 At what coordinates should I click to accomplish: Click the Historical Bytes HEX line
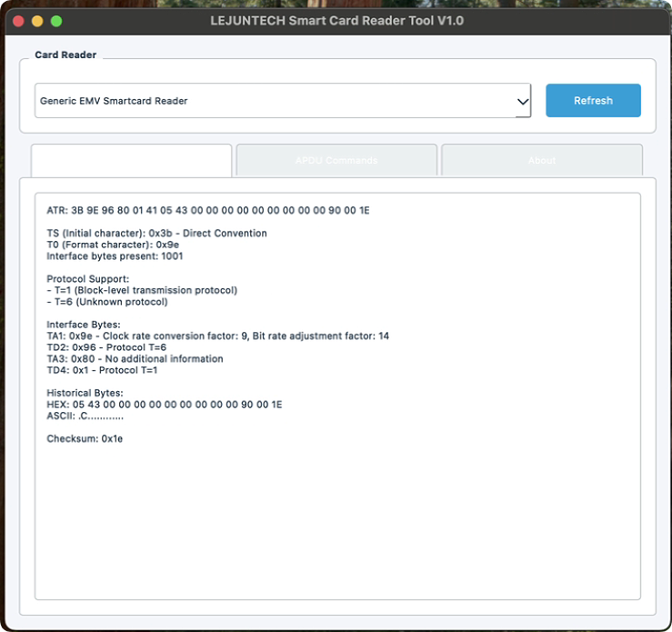point(164,405)
